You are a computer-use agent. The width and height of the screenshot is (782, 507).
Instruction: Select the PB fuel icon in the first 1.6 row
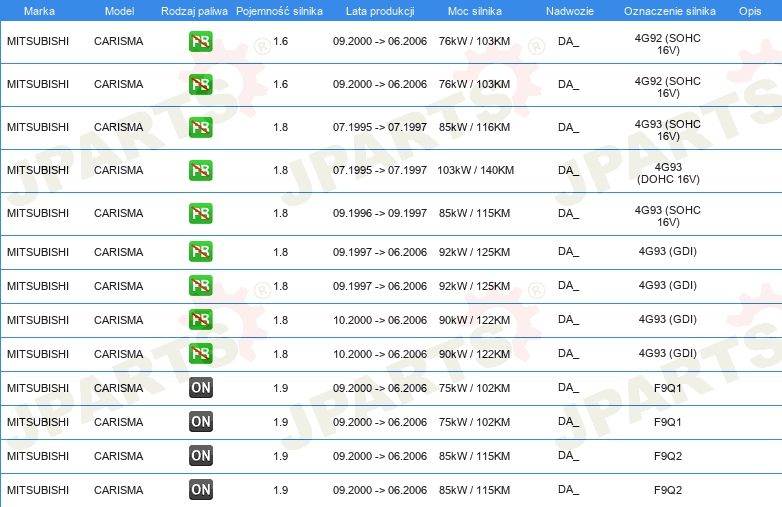tap(201, 41)
